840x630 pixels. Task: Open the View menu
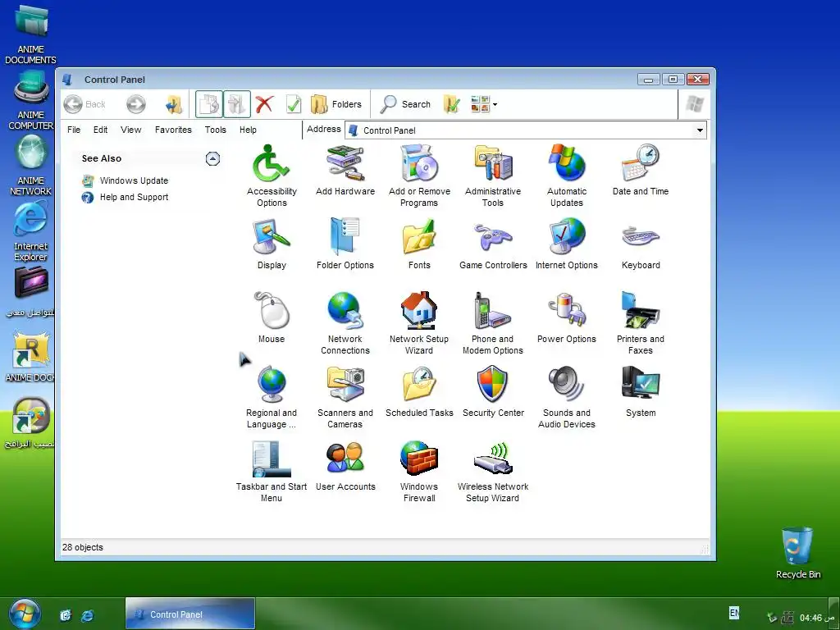click(x=130, y=130)
